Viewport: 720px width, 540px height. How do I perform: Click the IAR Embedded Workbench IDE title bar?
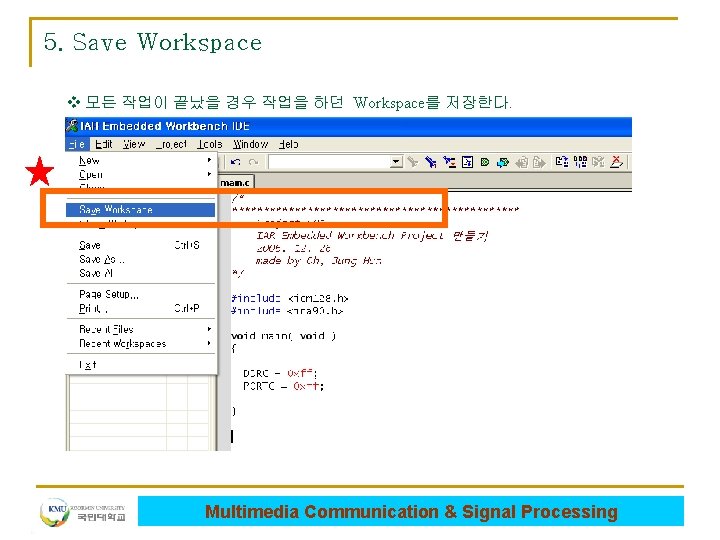click(349, 126)
